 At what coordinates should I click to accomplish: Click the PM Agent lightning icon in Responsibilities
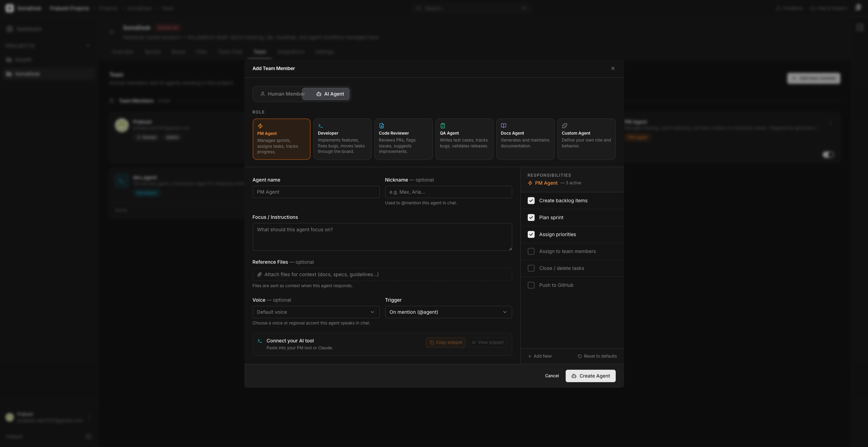(x=530, y=183)
